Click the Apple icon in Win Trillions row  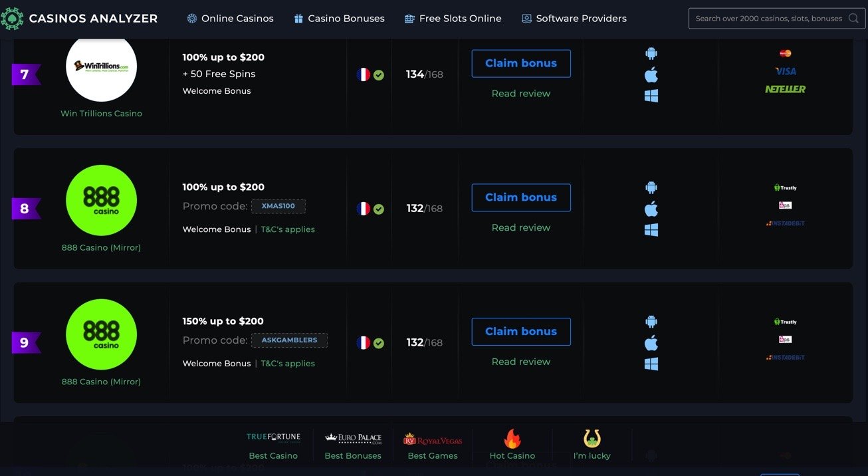point(651,74)
